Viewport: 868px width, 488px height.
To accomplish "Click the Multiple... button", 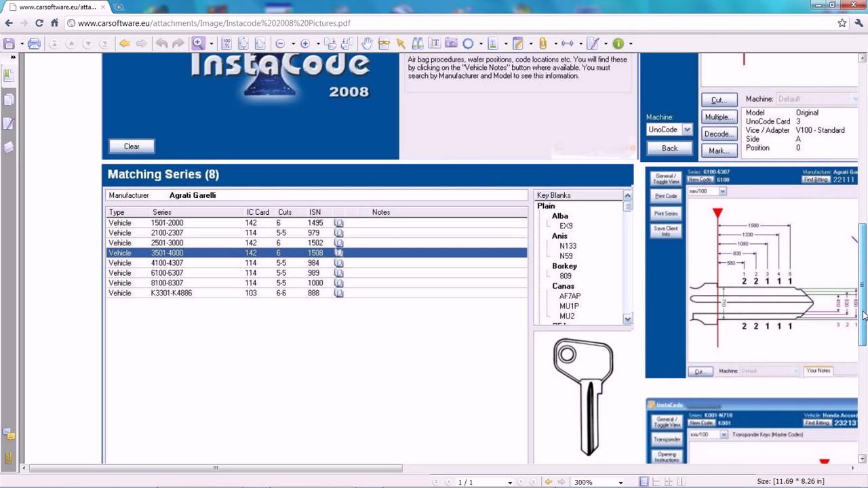I will [719, 117].
